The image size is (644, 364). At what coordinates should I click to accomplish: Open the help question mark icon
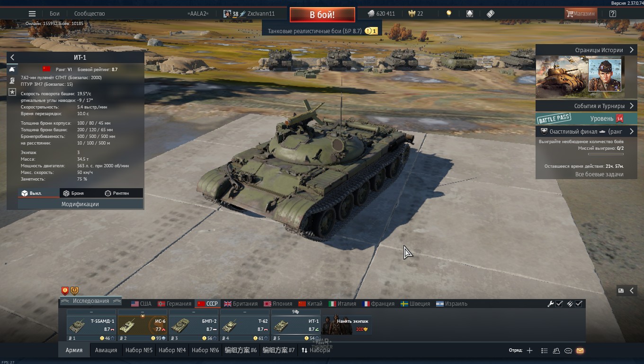[612, 14]
